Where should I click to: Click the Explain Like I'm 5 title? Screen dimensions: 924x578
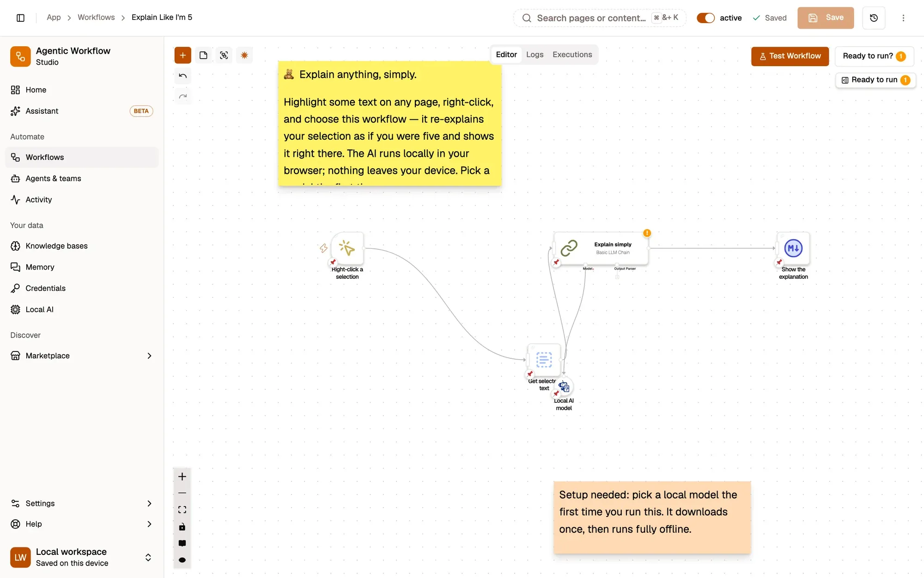(162, 18)
